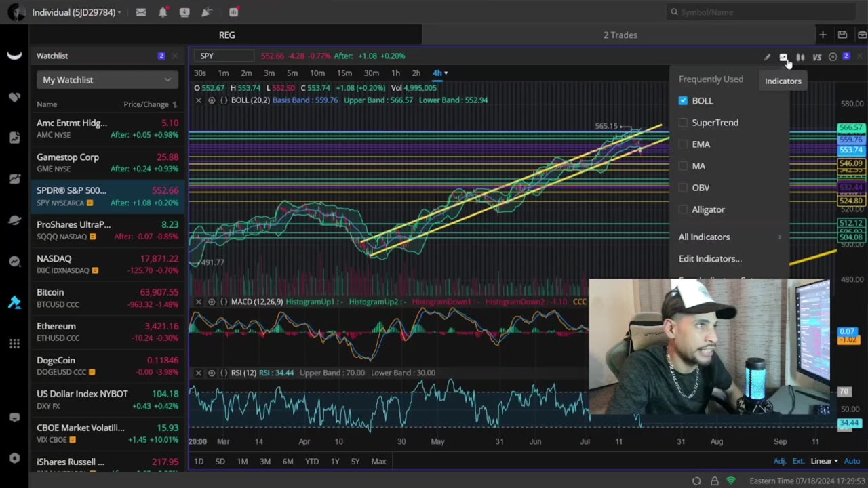The image size is (868, 488).
Task: Click the Max range button
Action: (378, 462)
